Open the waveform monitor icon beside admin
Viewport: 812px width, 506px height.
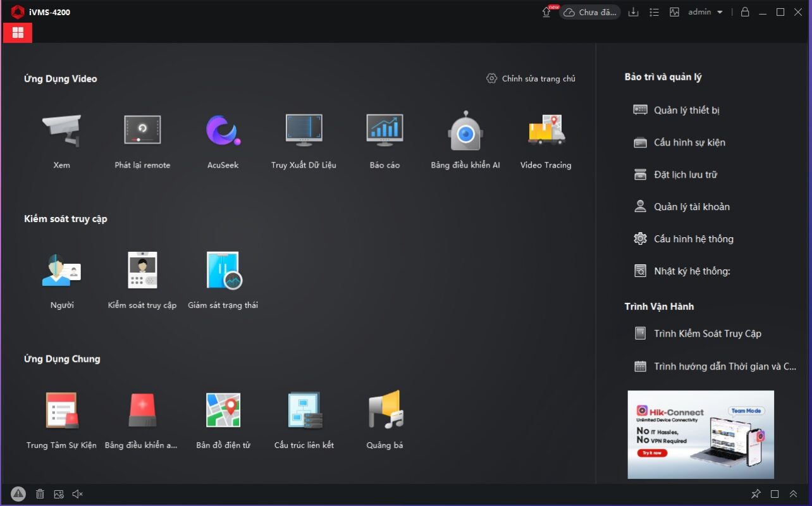pyautogui.click(x=674, y=12)
